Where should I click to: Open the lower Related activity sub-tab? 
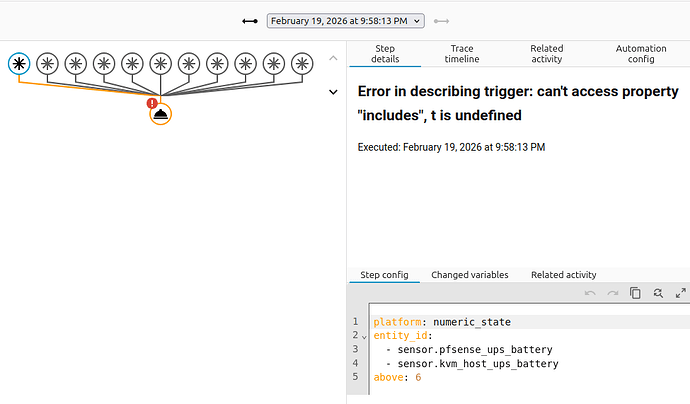564,275
